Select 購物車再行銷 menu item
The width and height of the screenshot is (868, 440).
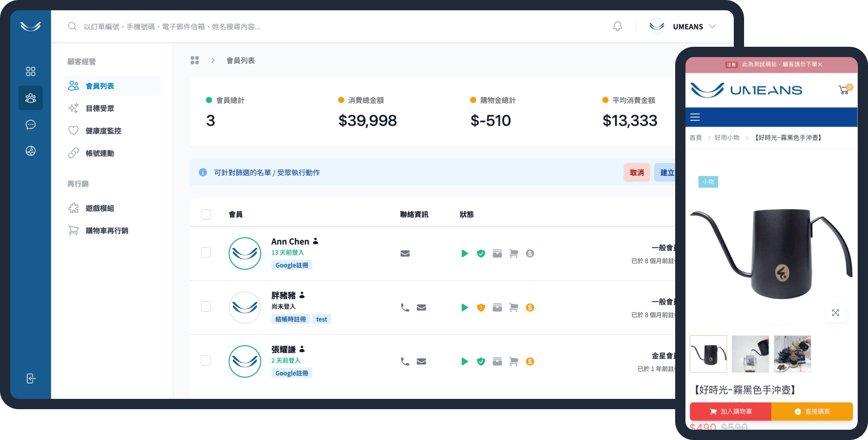[106, 231]
